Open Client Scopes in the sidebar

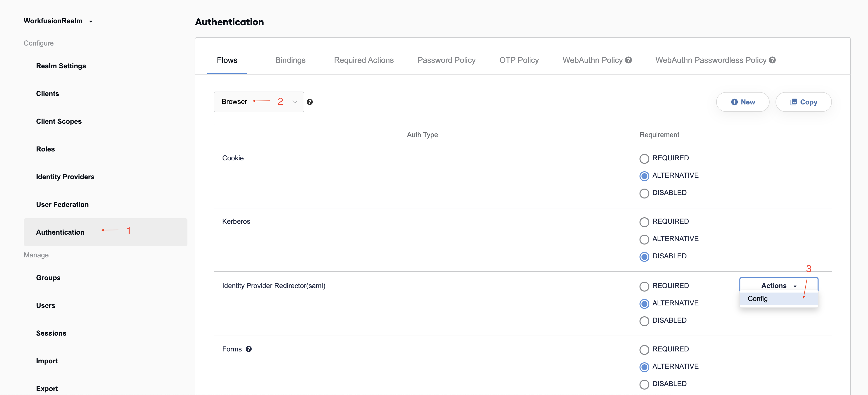tap(59, 121)
